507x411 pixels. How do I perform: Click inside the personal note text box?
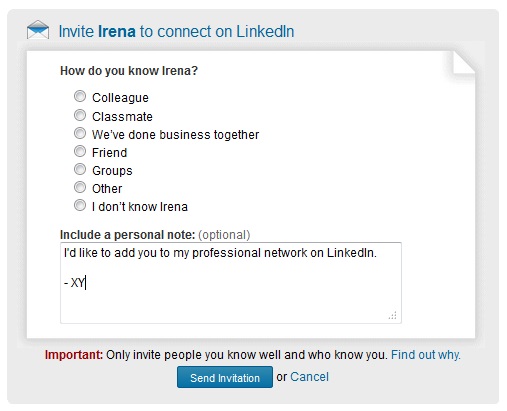231,283
